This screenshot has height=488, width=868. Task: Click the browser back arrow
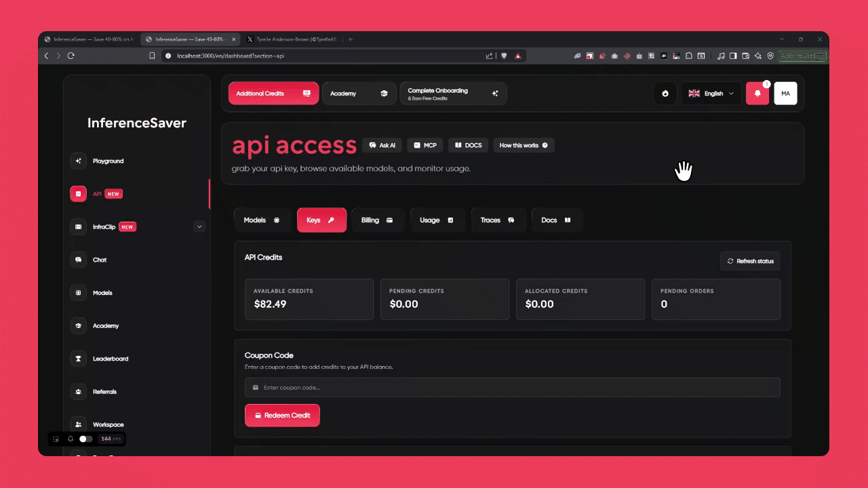[46, 56]
